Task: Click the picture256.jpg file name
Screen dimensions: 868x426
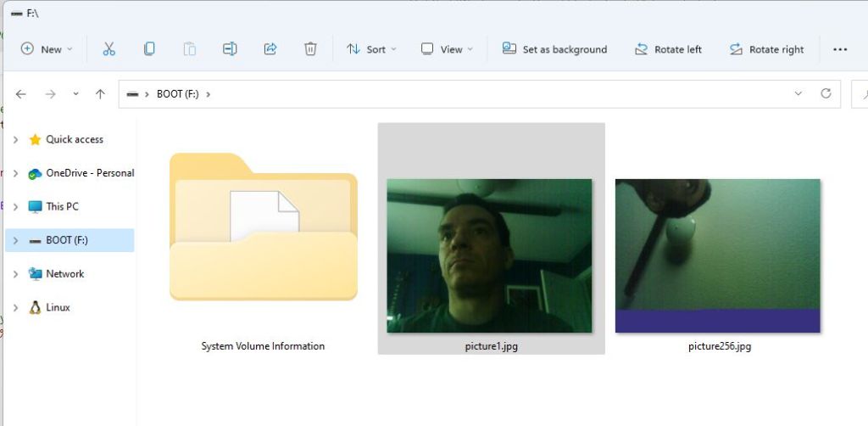Action: coord(720,347)
